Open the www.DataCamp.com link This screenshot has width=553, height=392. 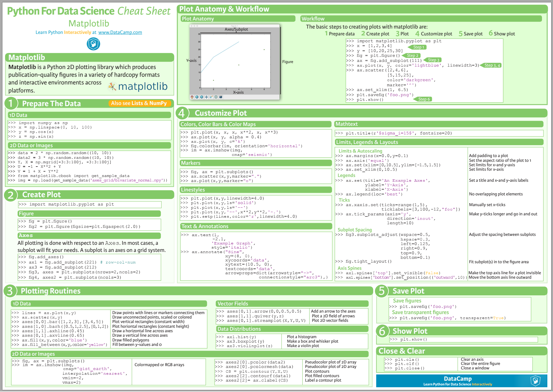[x=120, y=32]
